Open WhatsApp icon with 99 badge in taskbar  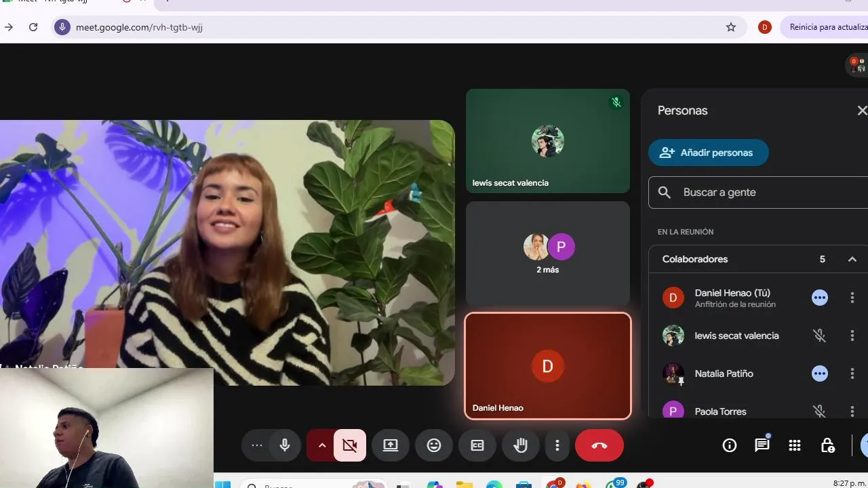pos(614,484)
